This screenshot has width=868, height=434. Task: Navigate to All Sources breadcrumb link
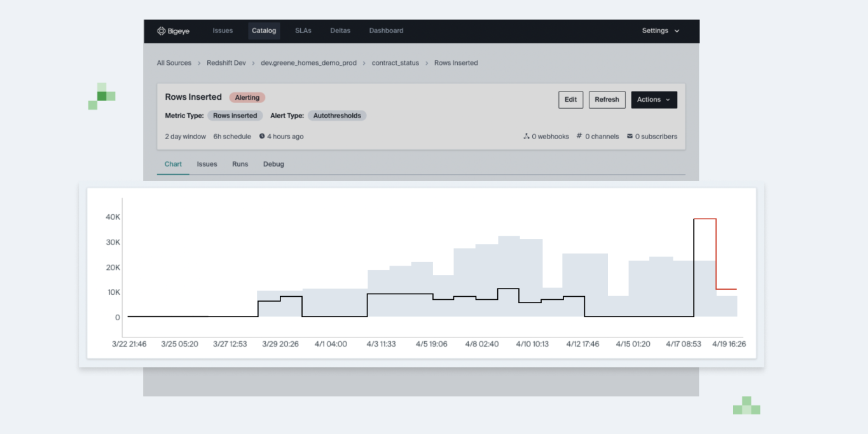click(174, 63)
